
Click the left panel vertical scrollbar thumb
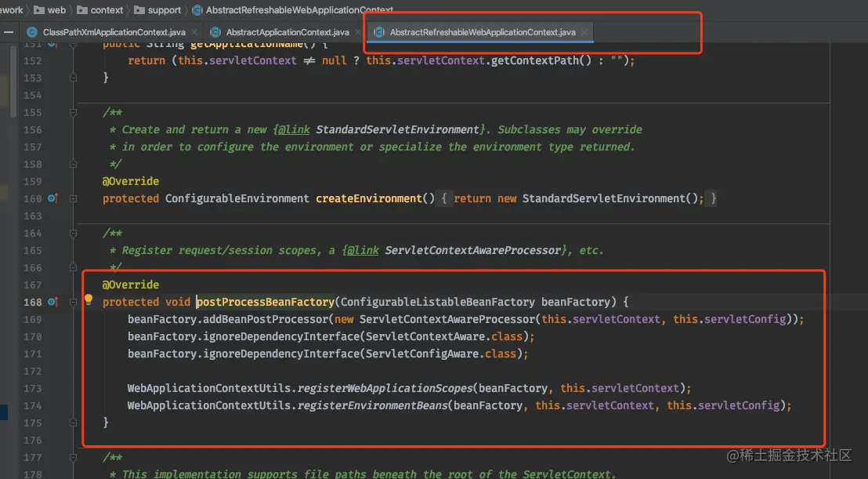point(13,82)
